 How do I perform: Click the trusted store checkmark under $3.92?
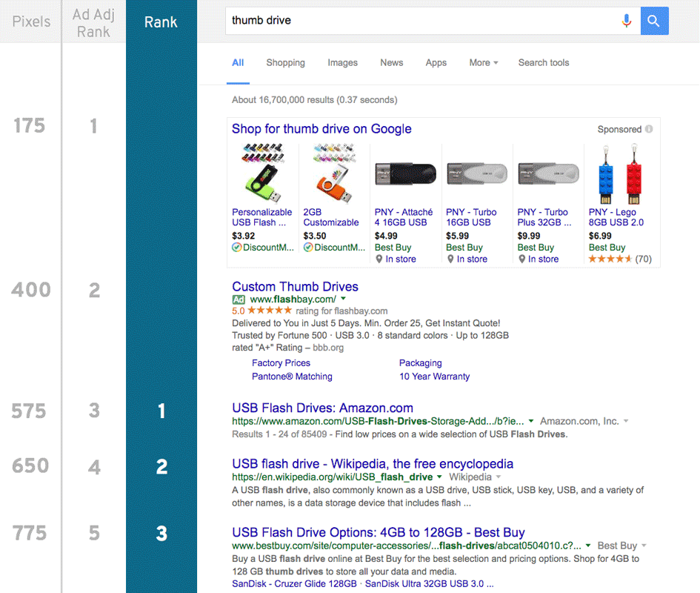pyautogui.click(x=236, y=247)
